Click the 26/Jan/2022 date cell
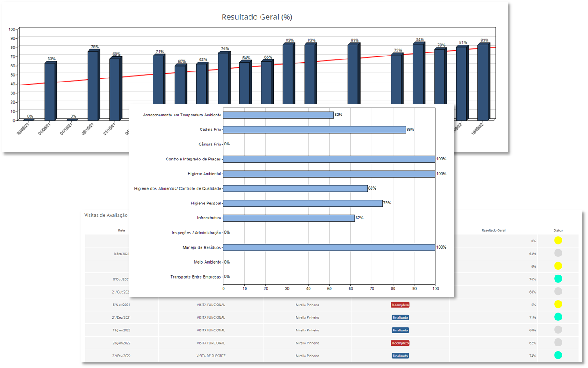This screenshot has height=368, width=588. tap(121, 343)
